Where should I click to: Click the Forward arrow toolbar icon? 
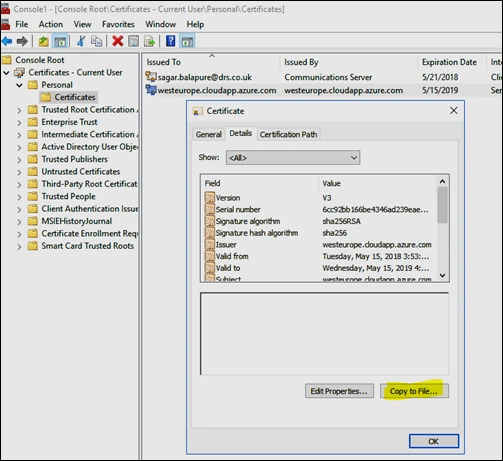22,41
